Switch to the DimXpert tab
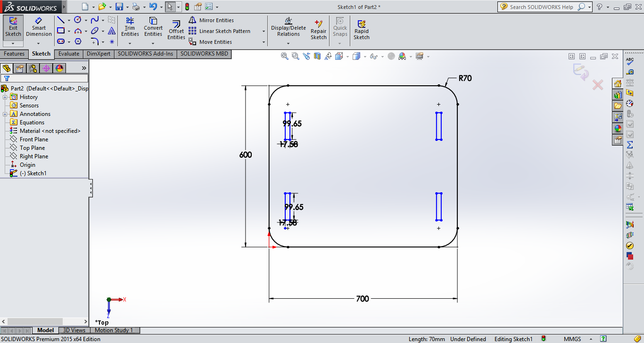Screen dimensions: 644x343 coord(99,54)
